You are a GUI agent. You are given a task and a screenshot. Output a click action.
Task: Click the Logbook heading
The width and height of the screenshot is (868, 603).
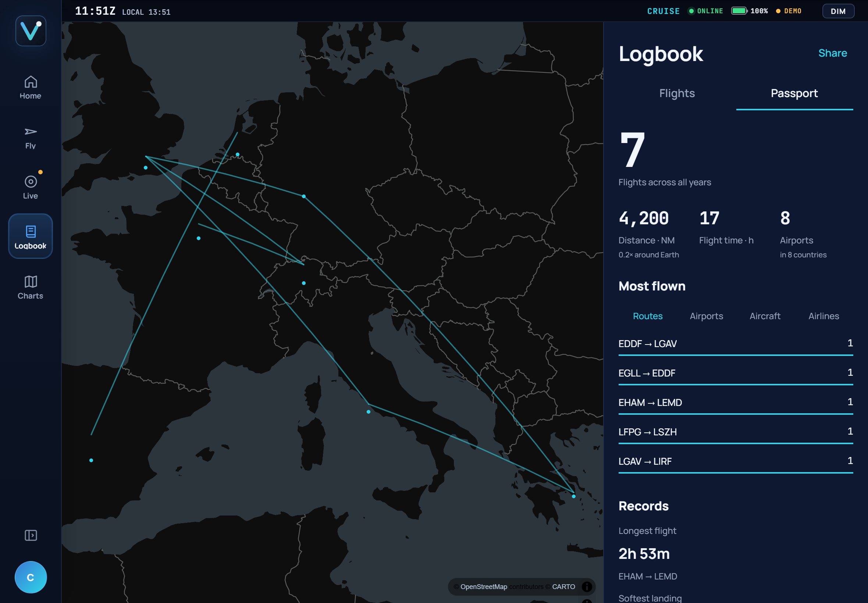pos(661,54)
